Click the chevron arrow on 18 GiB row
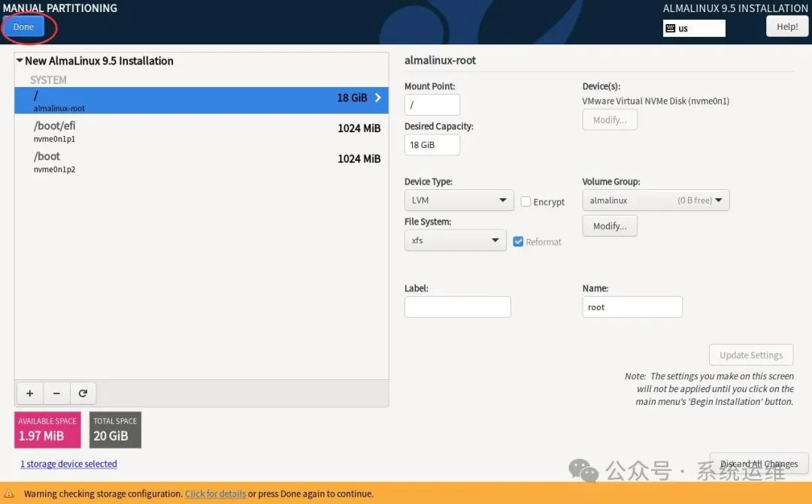The width and height of the screenshot is (812, 504). click(x=377, y=98)
